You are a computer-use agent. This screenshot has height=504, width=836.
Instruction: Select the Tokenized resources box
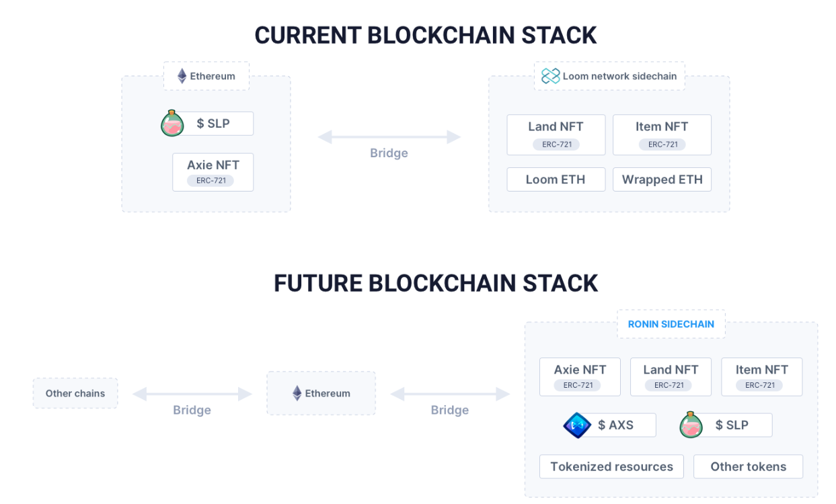(611, 466)
